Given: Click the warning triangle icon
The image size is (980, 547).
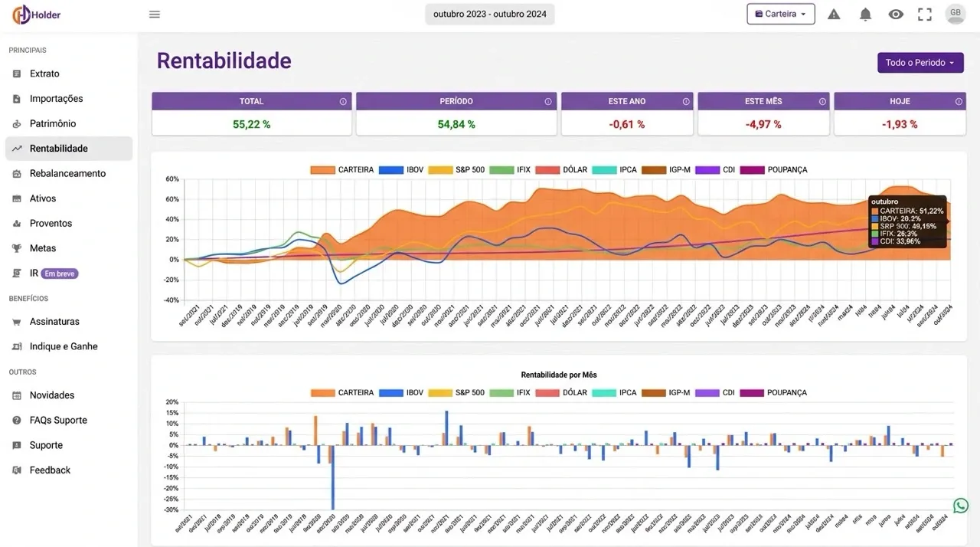Looking at the screenshot, I should pyautogui.click(x=834, y=14).
